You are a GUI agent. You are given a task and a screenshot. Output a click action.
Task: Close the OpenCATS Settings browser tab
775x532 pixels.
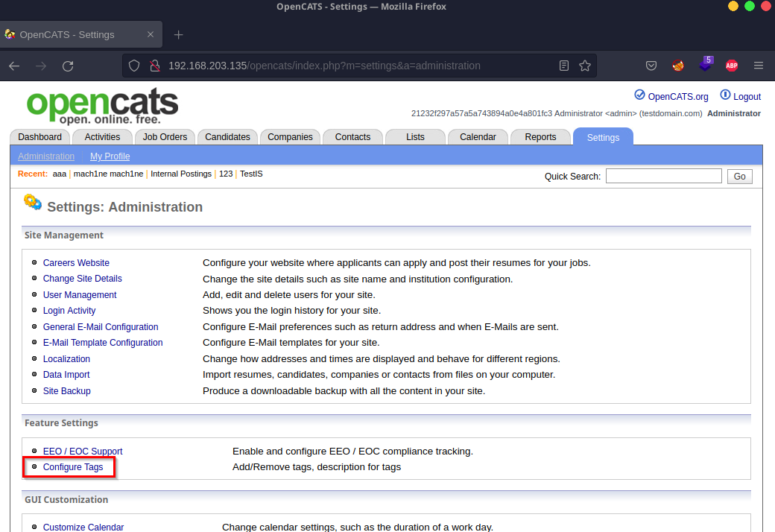[151, 34]
